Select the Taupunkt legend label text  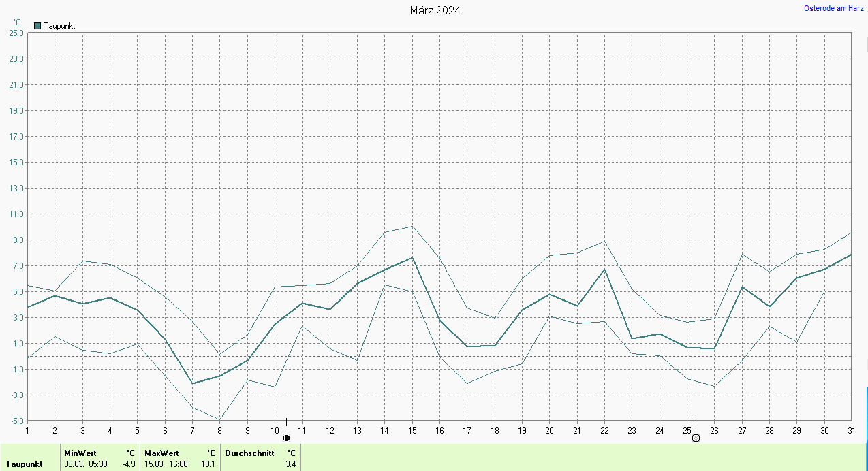coord(59,26)
